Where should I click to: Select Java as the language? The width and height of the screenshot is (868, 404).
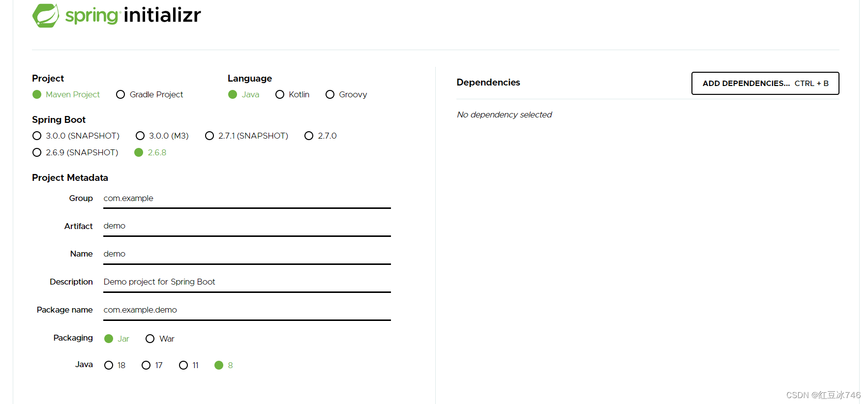click(243, 94)
